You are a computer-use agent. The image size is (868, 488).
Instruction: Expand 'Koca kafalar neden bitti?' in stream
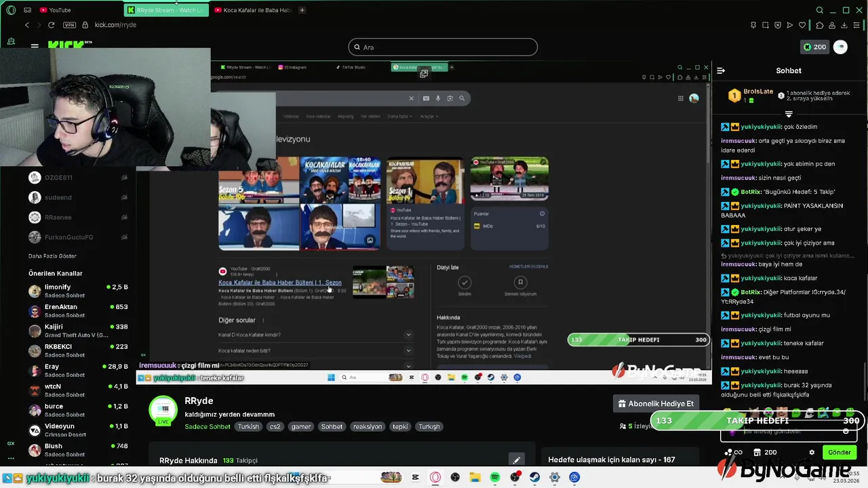315,350
